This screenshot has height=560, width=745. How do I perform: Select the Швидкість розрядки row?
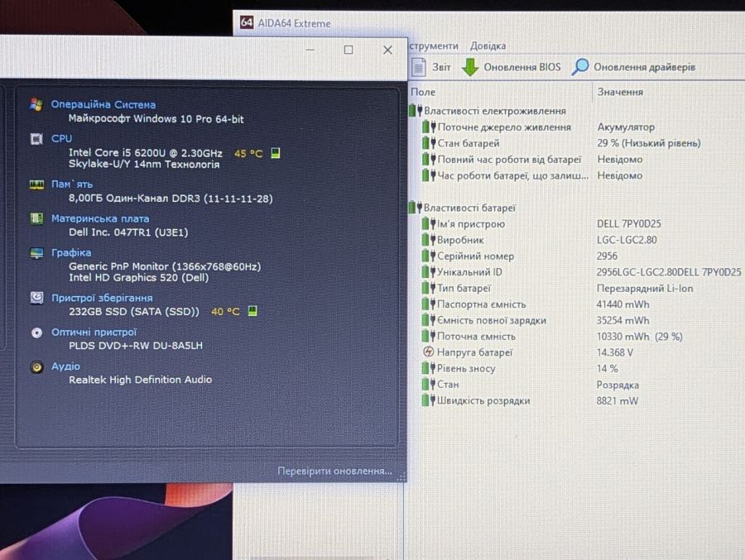pos(531,400)
